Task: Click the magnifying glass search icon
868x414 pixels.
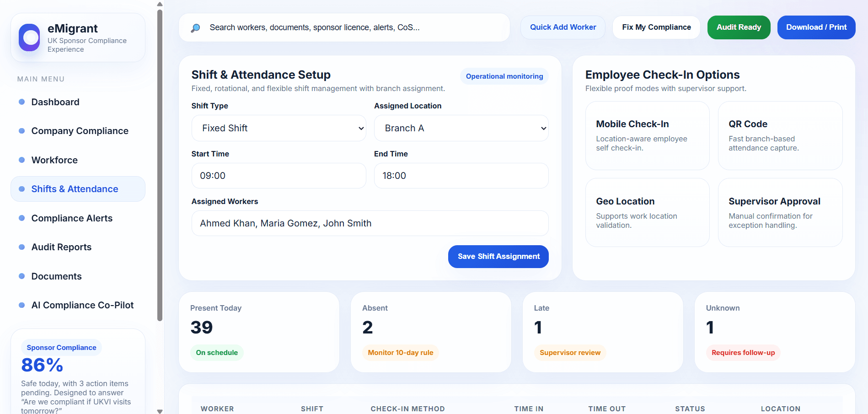Action: coord(196,27)
